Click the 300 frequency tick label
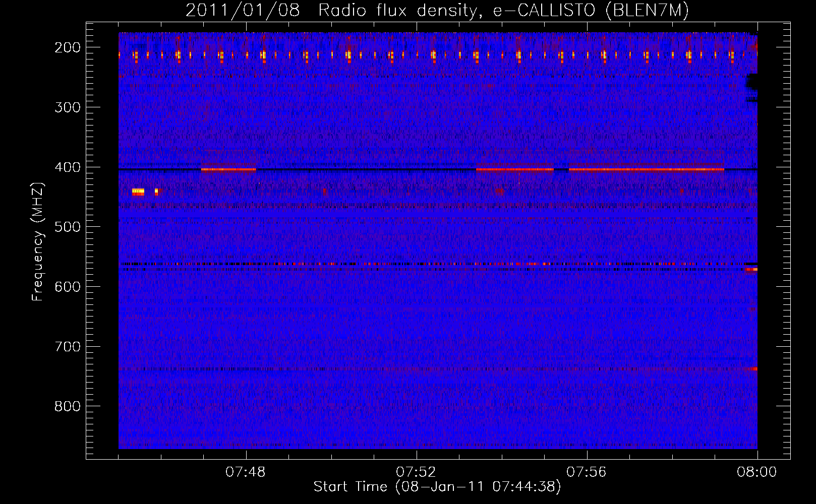The width and height of the screenshot is (816, 504). coord(68,107)
